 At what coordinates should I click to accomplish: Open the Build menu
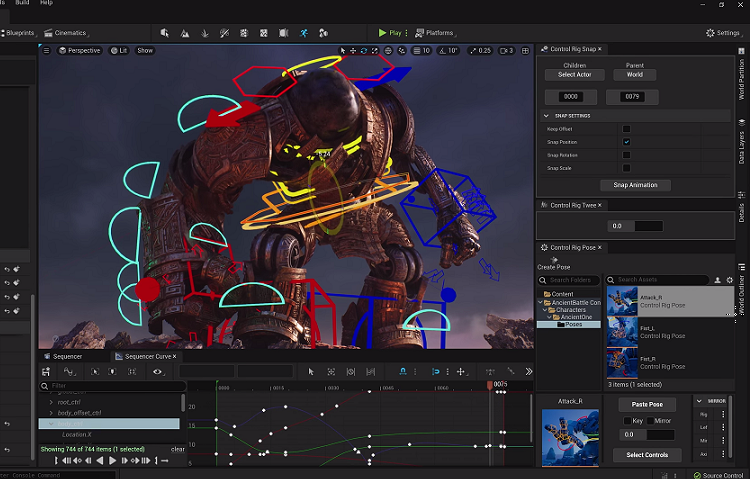coord(22,3)
